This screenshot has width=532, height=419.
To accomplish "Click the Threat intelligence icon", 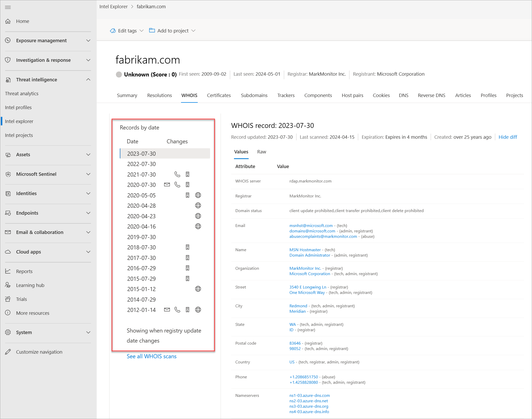I will pyautogui.click(x=8, y=80).
